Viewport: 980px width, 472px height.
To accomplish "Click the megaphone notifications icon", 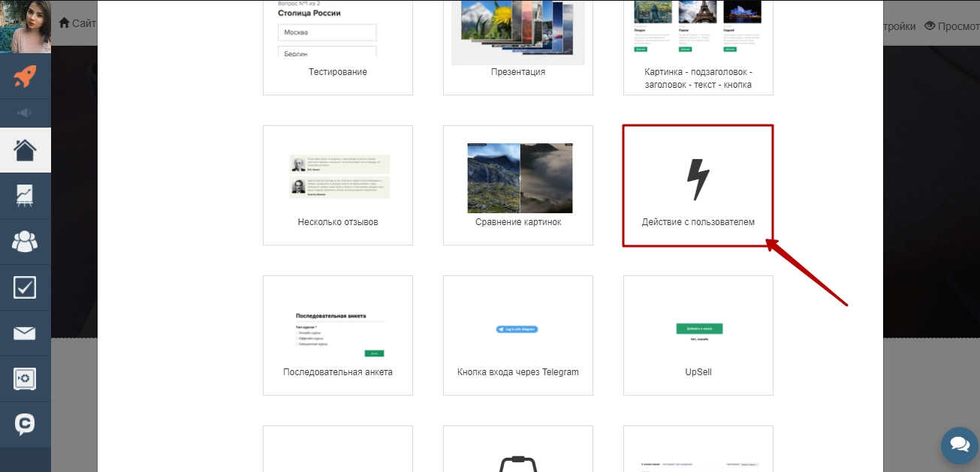I will pyautogui.click(x=25, y=113).
